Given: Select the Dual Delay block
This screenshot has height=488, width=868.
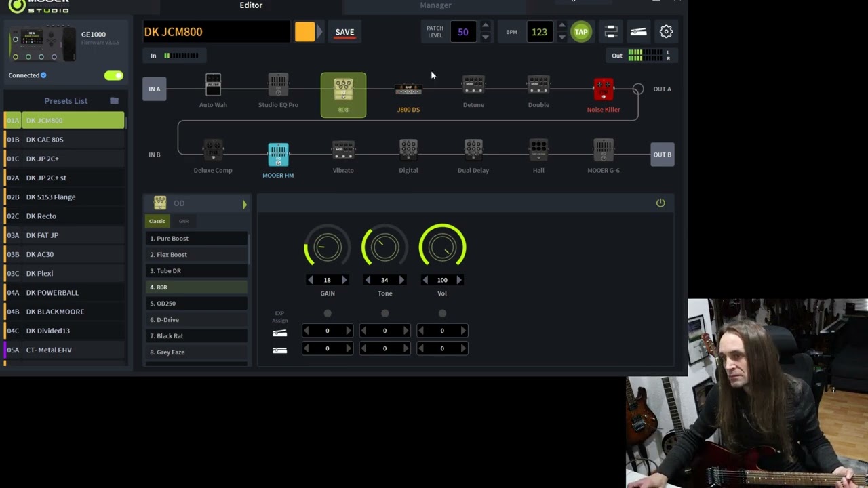Looking at the screenshot, I should (x=473, y=150).
